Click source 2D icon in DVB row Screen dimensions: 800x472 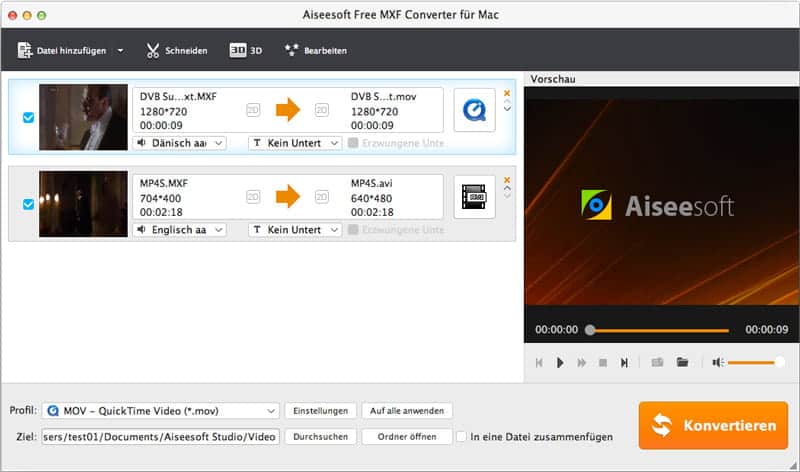[x=253, y=110]
